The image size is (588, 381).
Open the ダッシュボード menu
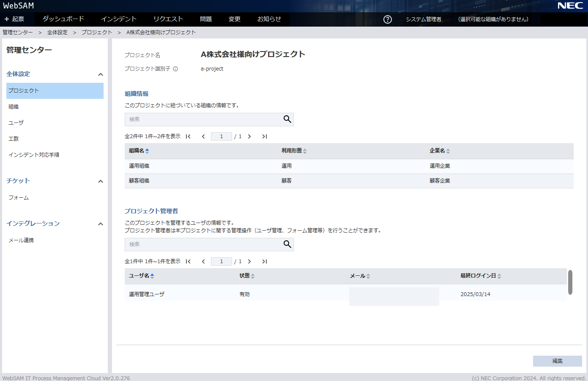click(x=63, y=19)
